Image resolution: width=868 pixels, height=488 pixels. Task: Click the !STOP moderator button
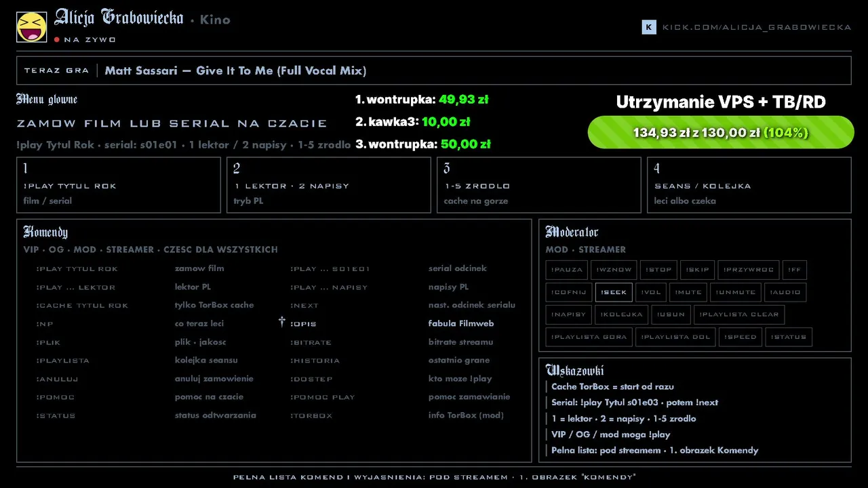pyautogui.click(x=658, y=270)
